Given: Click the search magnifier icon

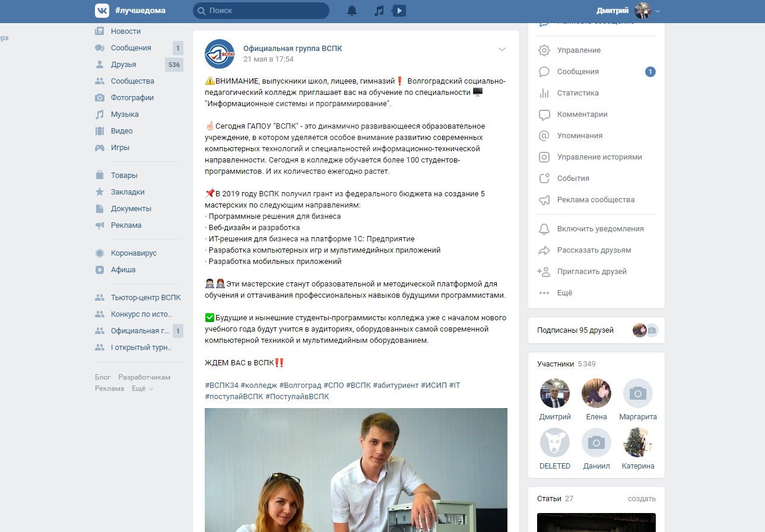Looking at the screenshot, I should (202, 11).
